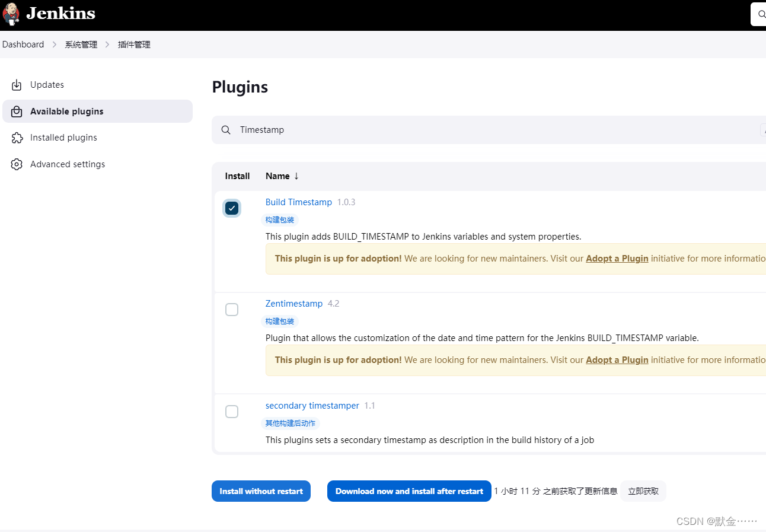Screen dimensions: 766x532
Task: Open the Updates sidebar item
Action: pyautogui.click(x=97, y=85)
